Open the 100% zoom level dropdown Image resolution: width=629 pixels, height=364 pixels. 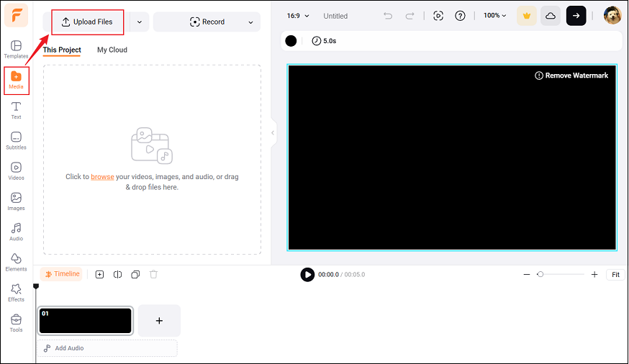[494, 16]
